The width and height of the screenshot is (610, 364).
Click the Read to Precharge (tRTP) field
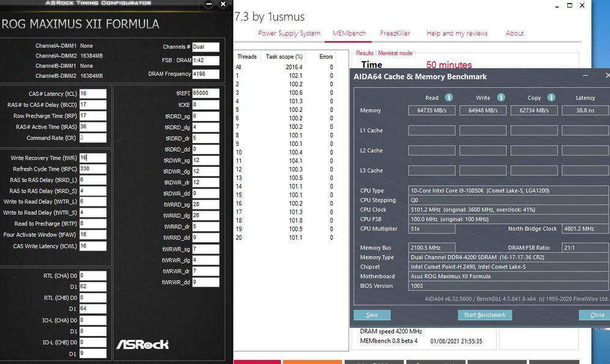pos(93,224)
